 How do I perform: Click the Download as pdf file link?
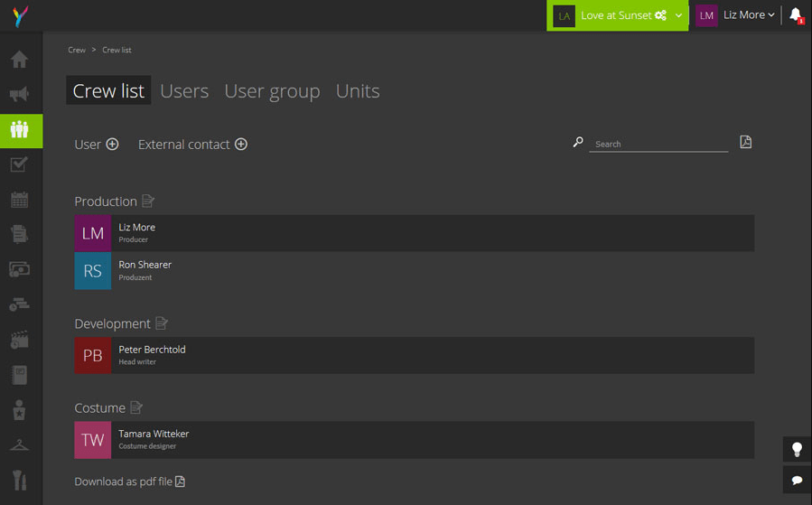pos(129,482)
